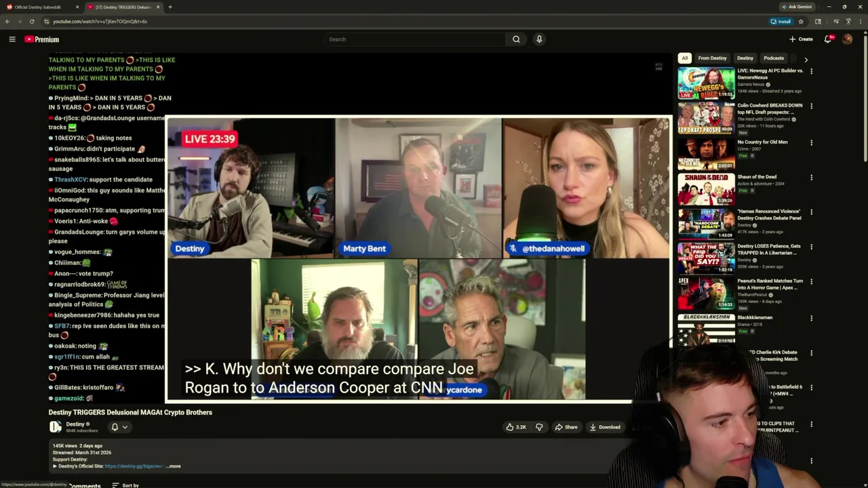This screenshot has width=868, height=488.
Task: Open Ask Gemini in the browser
Action: (x=796, y=7)
